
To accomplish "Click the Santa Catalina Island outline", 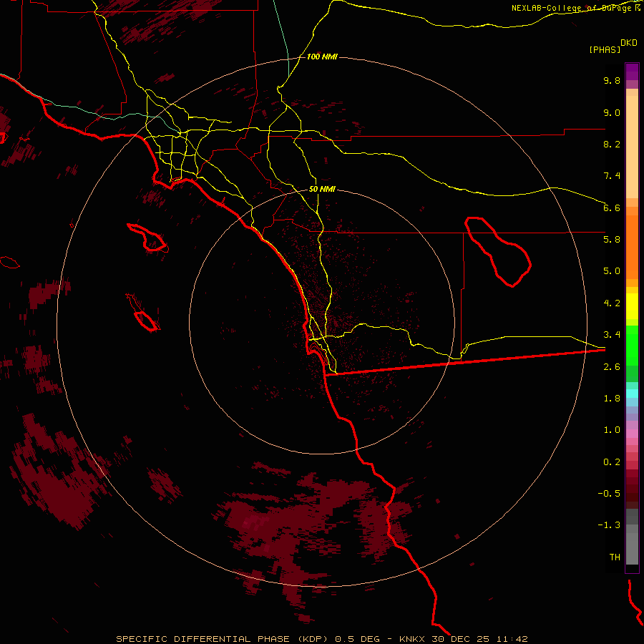I will [x=148, y=238].
